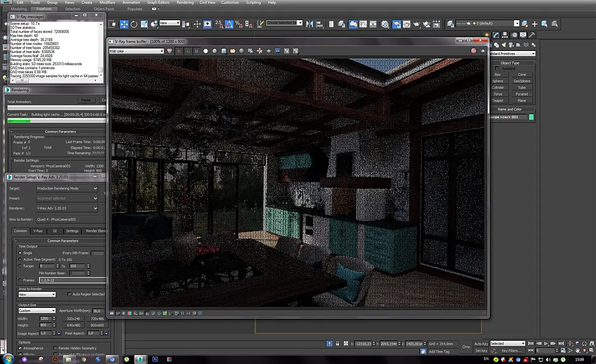Open the Target Production Rendering Mode dropdown
This screenshot has height=364, width=596.
coord(67,188)
